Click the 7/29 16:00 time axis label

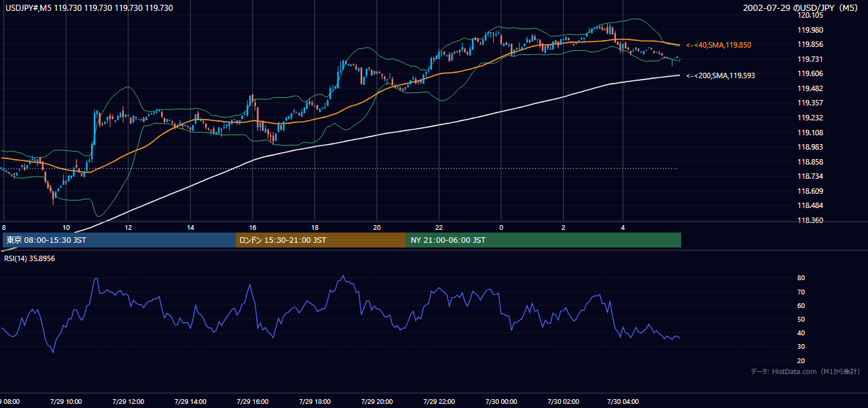point(253,401)
